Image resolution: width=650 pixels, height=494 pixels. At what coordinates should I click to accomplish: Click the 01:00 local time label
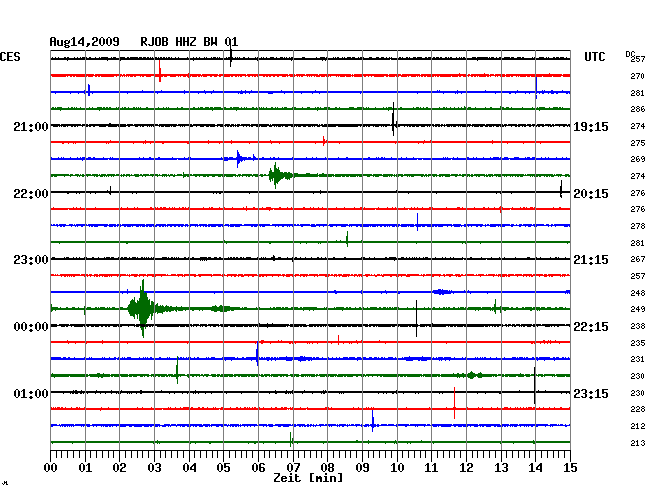tap(31, 393)
